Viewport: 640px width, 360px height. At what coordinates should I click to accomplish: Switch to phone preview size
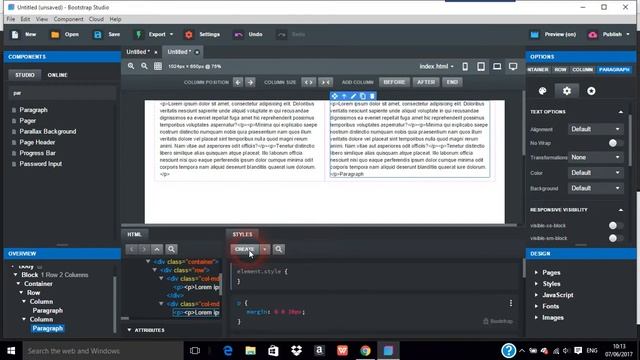465,67
